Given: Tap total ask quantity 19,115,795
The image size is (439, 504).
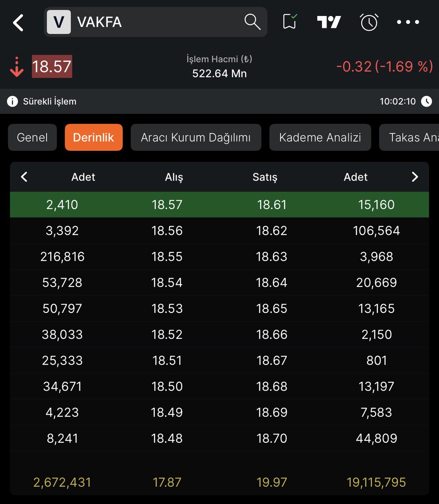Looking at the screenshot, I should tap(376, 483).
